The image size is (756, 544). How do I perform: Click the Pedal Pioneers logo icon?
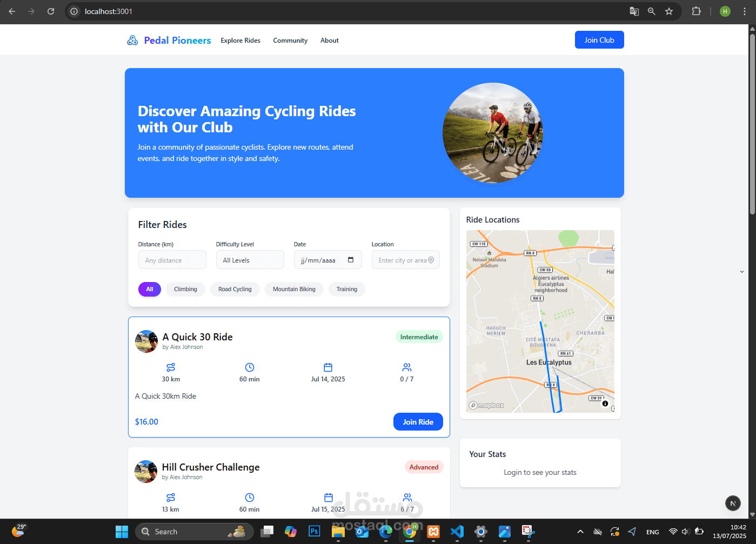click(132, 39)
